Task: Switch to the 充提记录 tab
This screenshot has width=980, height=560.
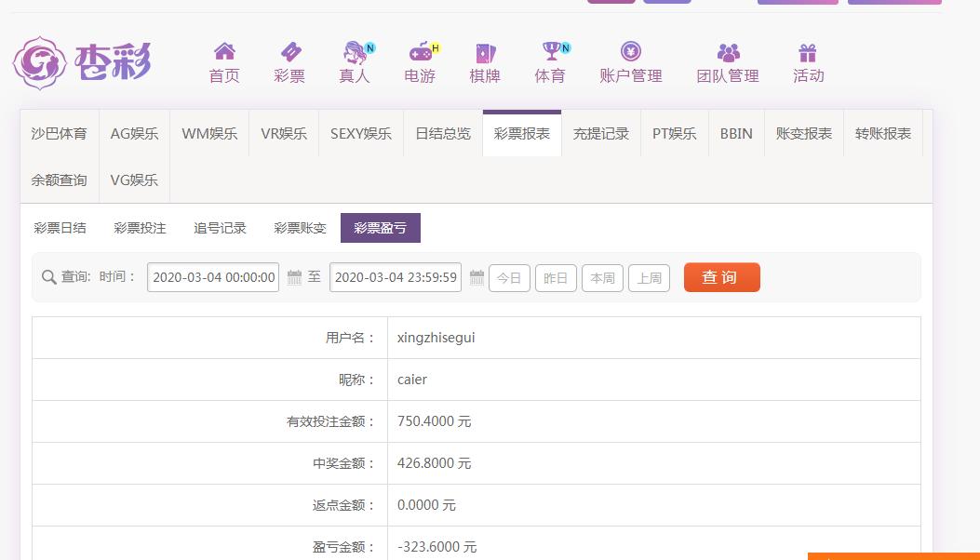Action: (x=601, y=133)
